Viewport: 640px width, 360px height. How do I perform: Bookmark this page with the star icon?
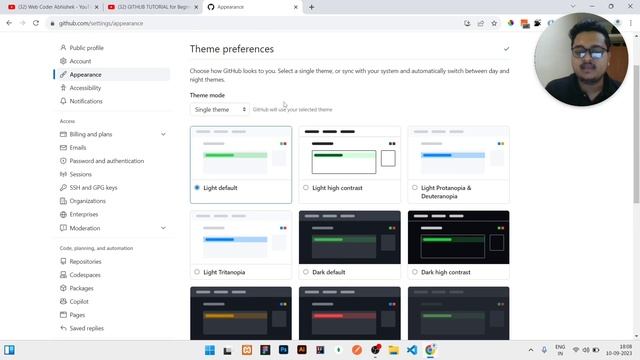pyautogui.click(x=494, y=23)
